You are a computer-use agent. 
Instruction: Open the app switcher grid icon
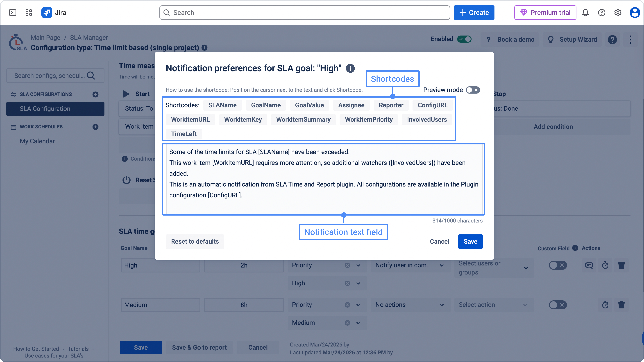[x=29, y=12]
